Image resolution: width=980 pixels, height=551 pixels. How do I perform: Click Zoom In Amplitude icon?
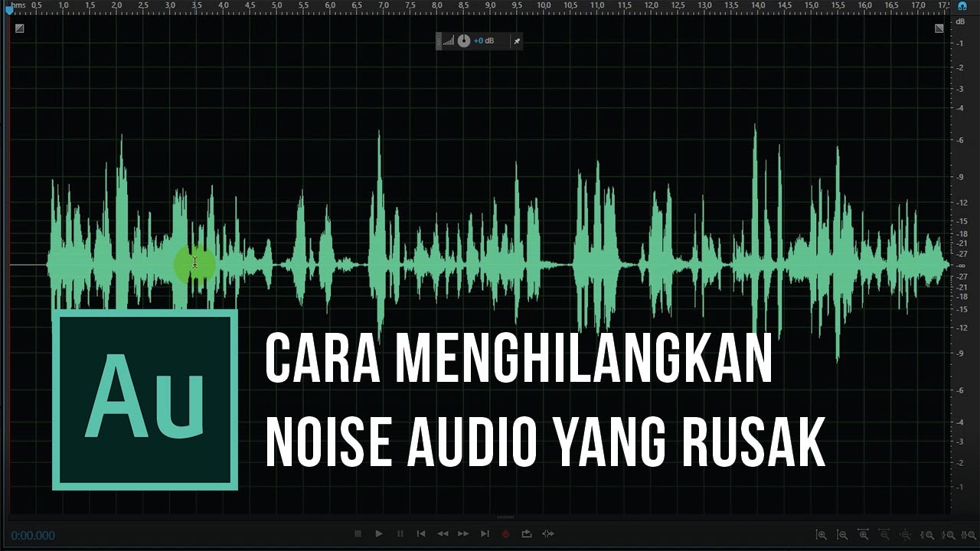click(x=821, y=534)
